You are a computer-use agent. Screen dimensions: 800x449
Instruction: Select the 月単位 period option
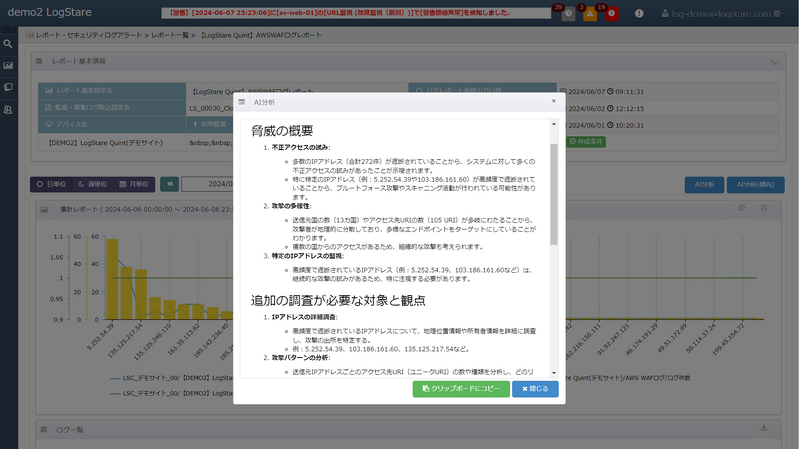[x=134, y=184]
